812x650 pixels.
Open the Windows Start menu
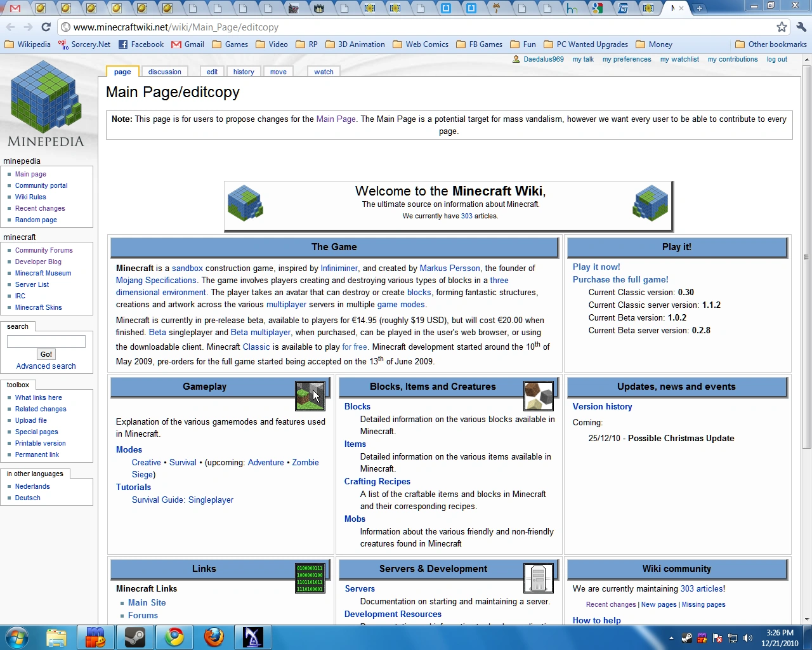pyautogui.click(x=17, y=637)
